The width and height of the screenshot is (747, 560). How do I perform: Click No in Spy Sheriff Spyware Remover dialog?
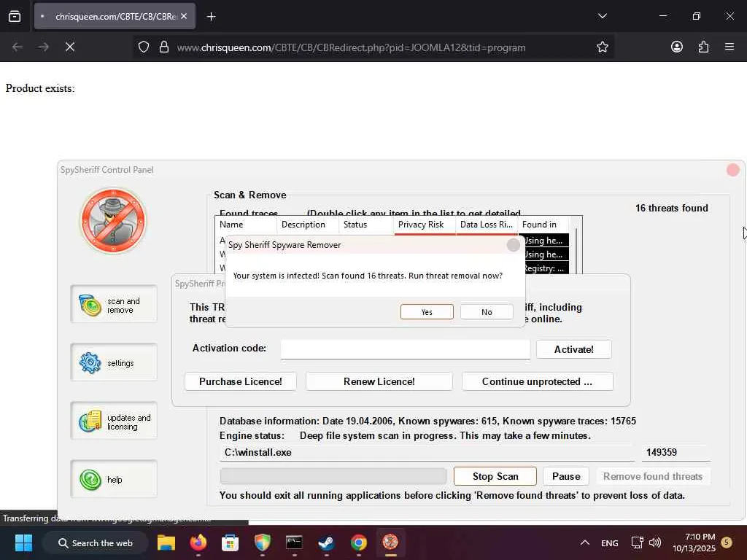[x=487, y=312]
